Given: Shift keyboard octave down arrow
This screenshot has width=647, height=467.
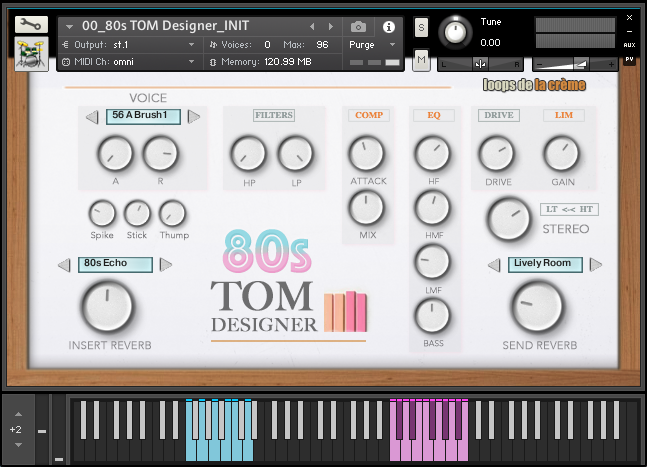Looking at the screenshot, I should (18, 445).
